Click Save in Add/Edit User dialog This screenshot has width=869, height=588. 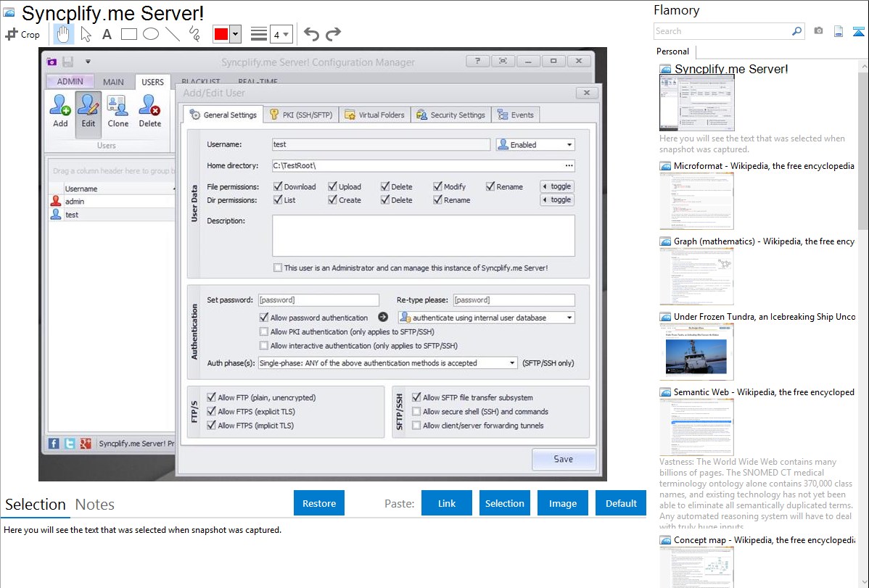click(x=564, y=459)
